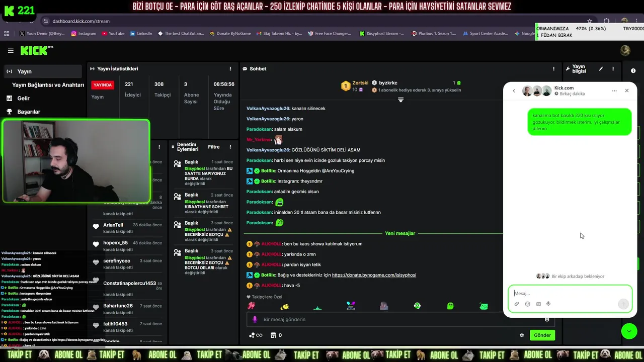Open the donate.bynogame.com link in chat

coord(374,275)
